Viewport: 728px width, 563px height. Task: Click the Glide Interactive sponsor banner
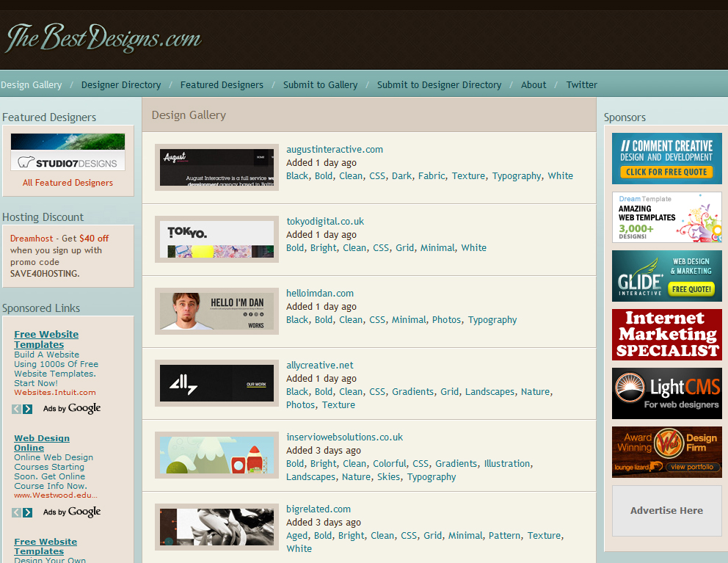pos(666,276)
